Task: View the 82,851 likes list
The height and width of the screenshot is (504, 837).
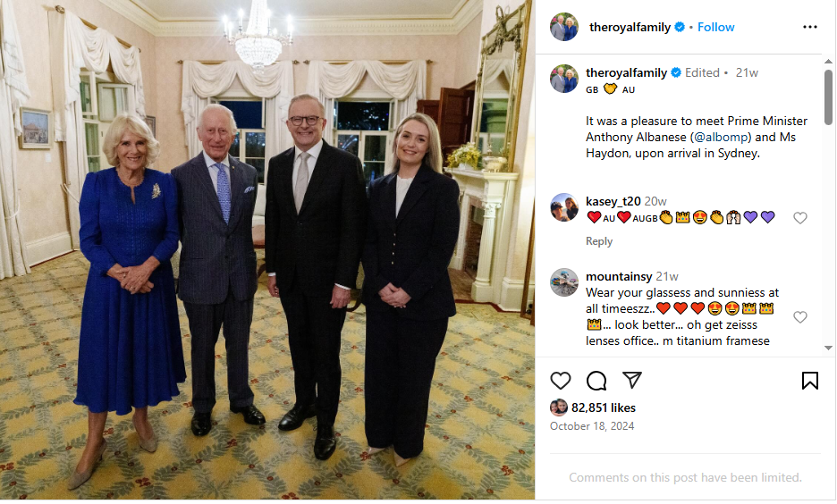Action: tap(604, 408)
